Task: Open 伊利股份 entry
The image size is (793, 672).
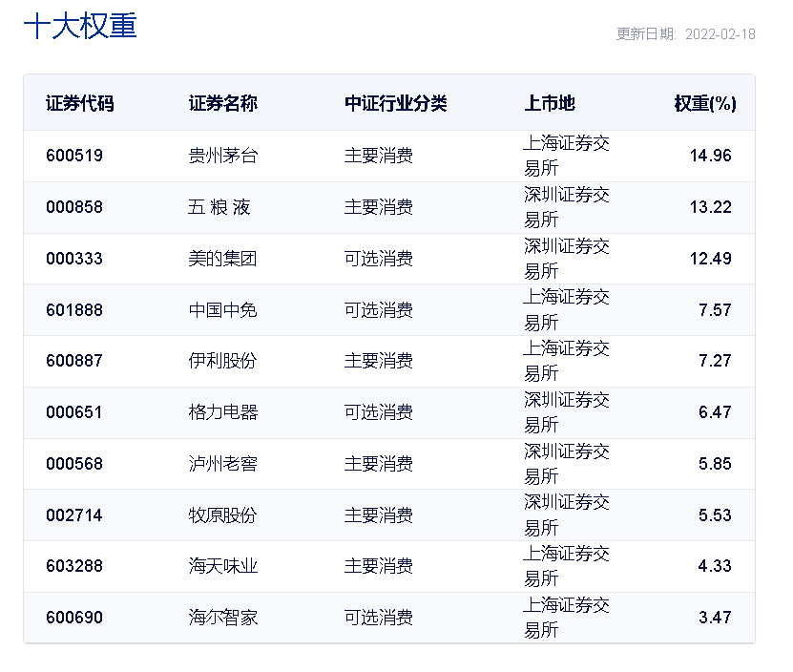Action: (x=222, y=361)
